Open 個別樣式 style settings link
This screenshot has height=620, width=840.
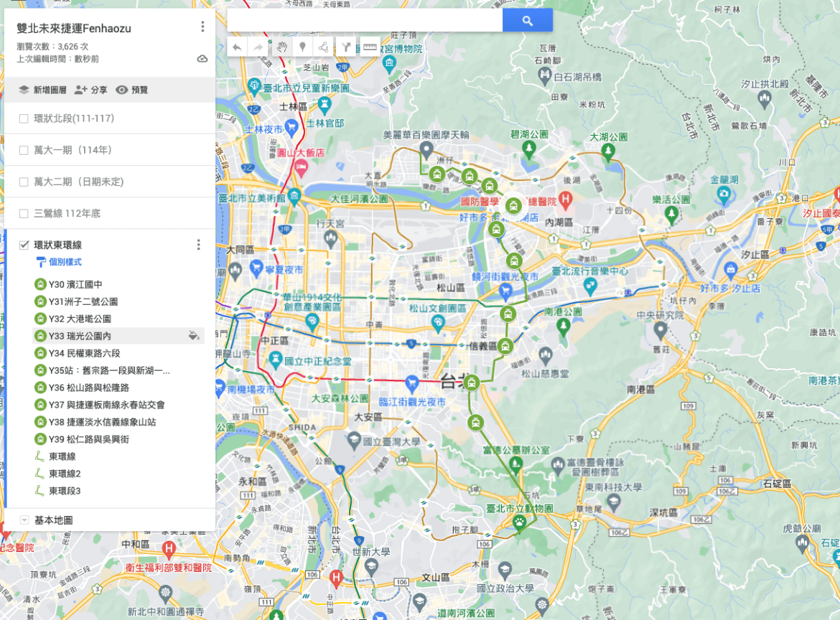pyautogui.click(x=59, y=262)
